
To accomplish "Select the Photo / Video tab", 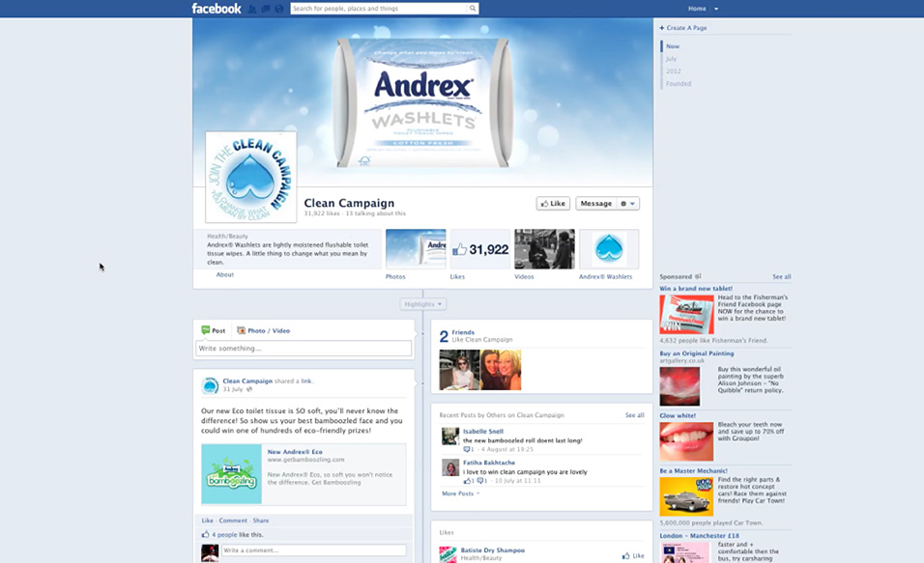I will (264, 330).
